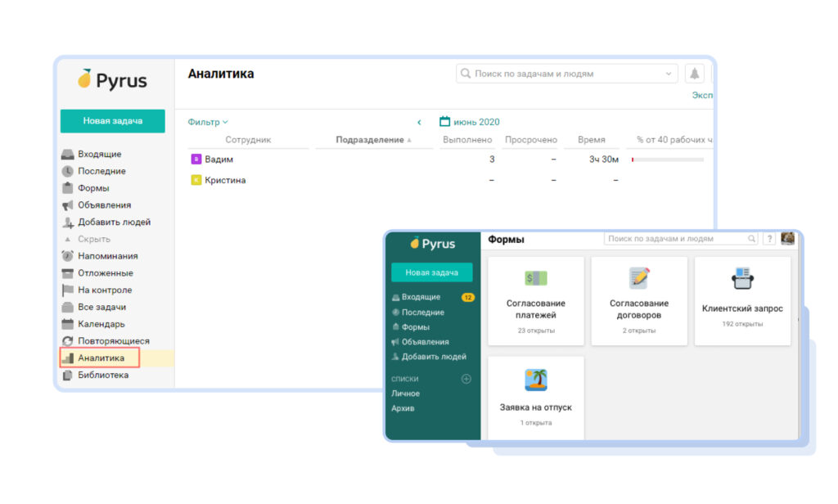Open Входящие in the dark green sidebar
Image resolution: width=838 pixels, height=504 pixels.
tap(421, 297)
